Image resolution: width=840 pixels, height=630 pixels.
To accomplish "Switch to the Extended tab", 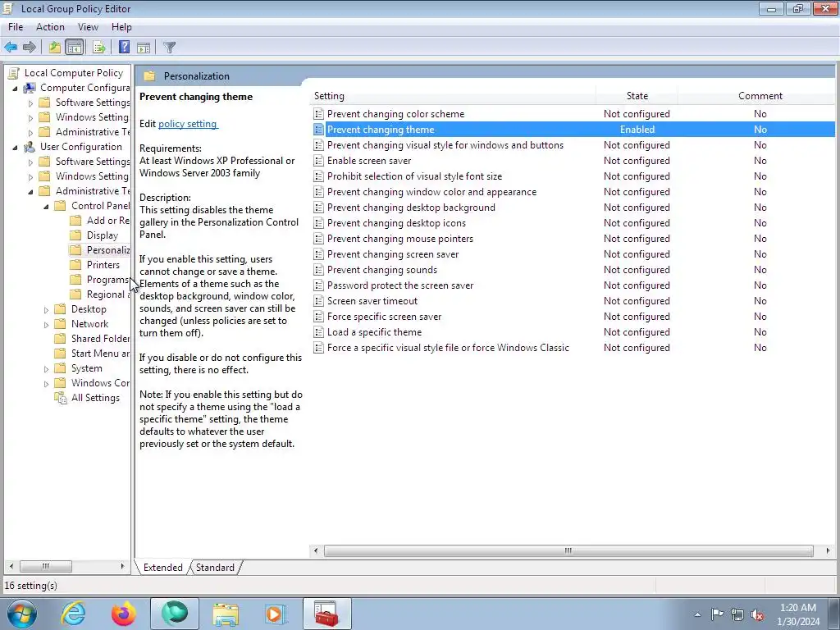I will point(163,568).
